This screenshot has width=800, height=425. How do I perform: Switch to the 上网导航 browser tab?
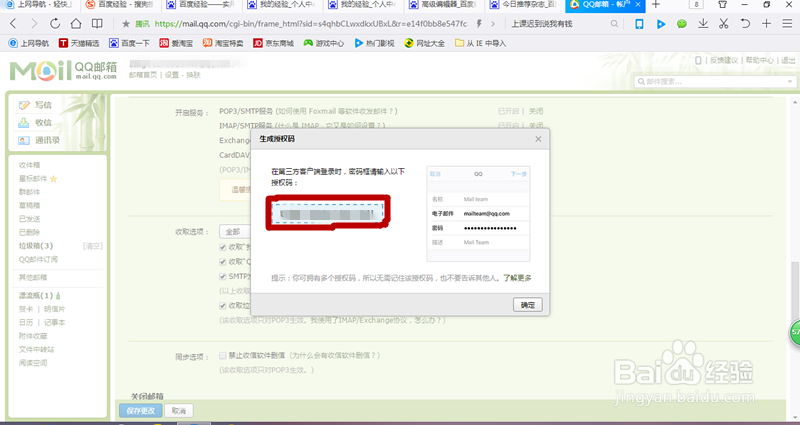click(38, 5)
